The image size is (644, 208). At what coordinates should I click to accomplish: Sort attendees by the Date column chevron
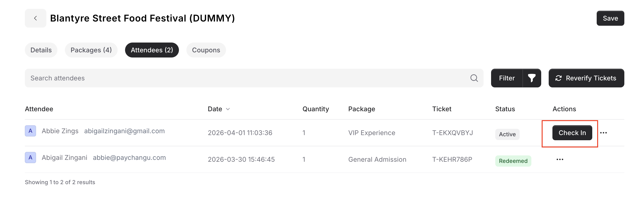228,109
